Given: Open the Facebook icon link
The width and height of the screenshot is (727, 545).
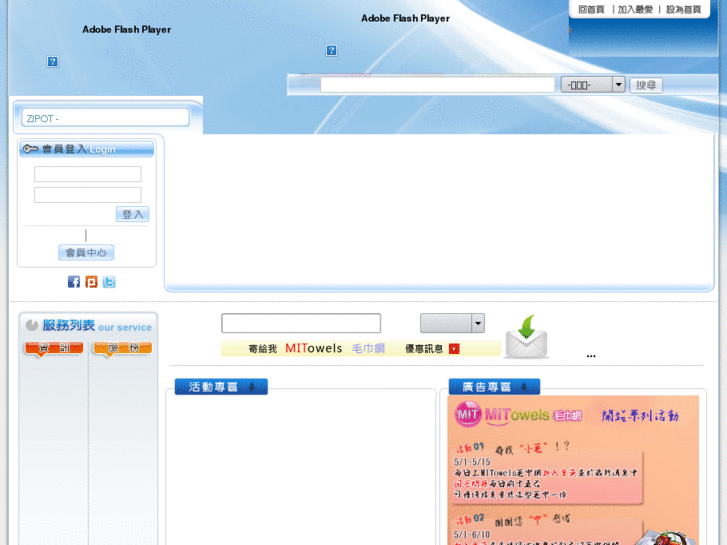Looking at the screenshot, I should [74, 282].
